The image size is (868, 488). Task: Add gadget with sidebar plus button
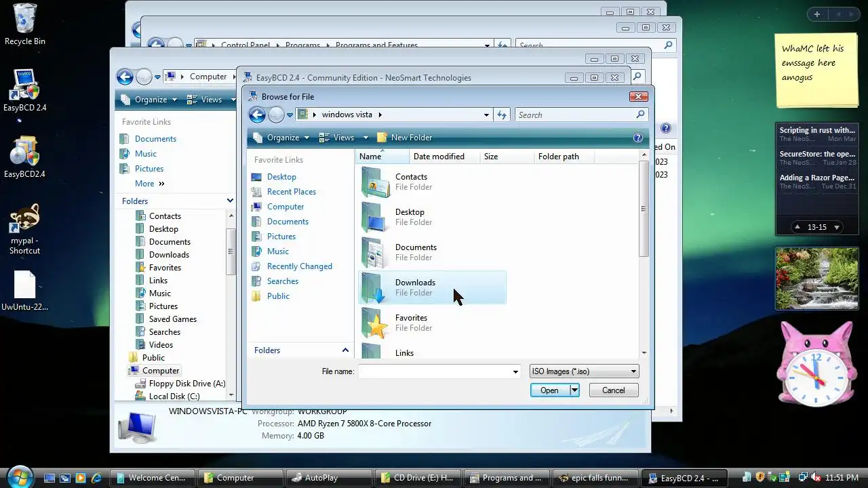[x=817, y=14]
